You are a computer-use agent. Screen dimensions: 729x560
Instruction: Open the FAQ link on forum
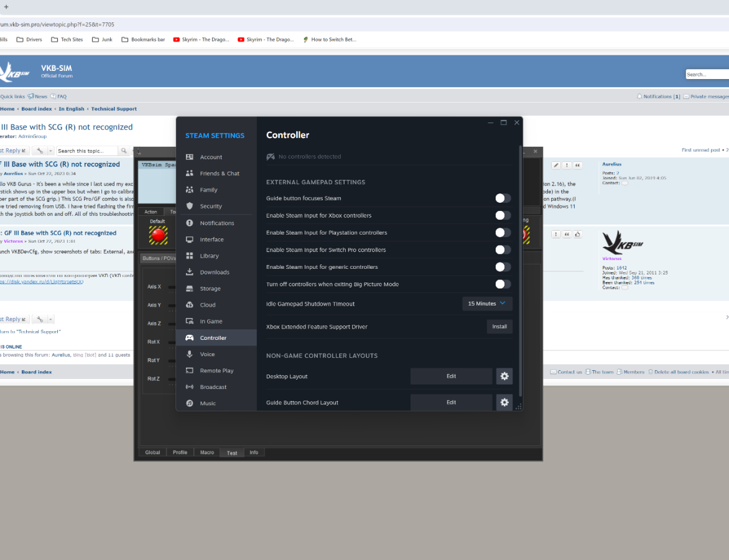[58, 96]
